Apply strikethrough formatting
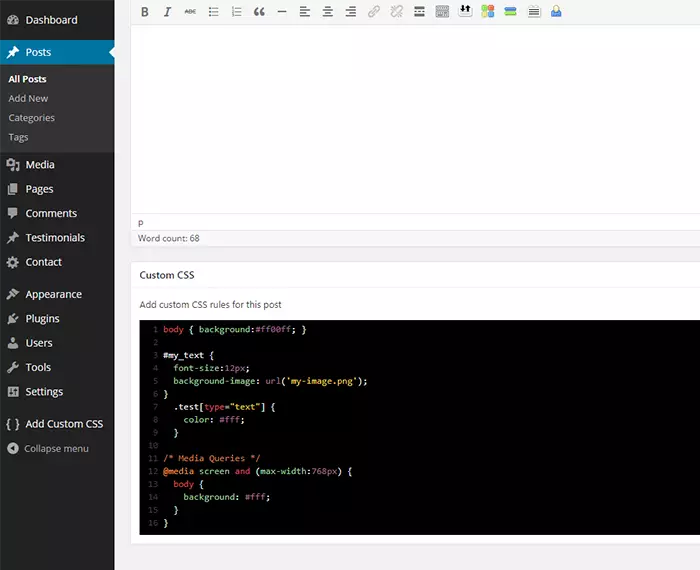This screenshot has height=570, width=700. pyautogui.click(x=190, y=12)
